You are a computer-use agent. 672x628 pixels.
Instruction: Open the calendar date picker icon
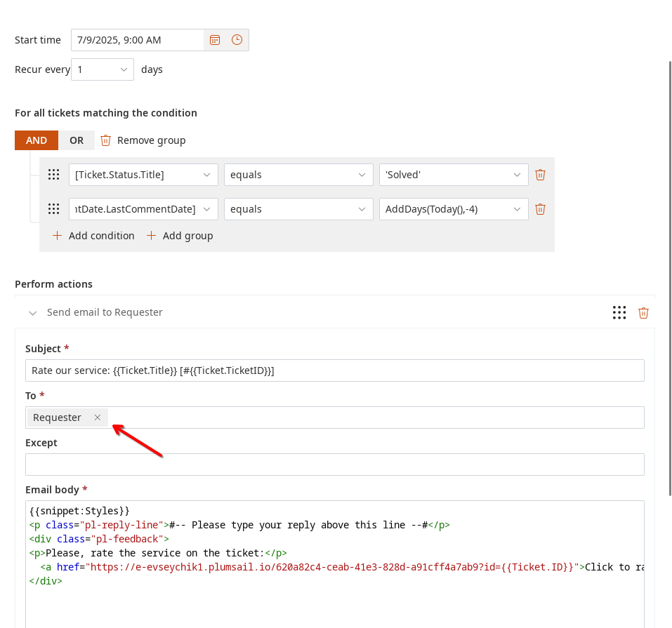(215, 40)
